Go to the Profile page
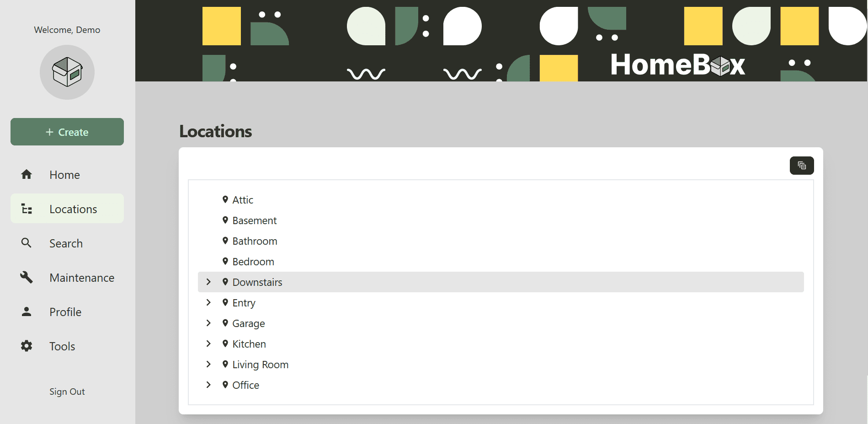The image size is (868, 424). (x=65, y=312)
